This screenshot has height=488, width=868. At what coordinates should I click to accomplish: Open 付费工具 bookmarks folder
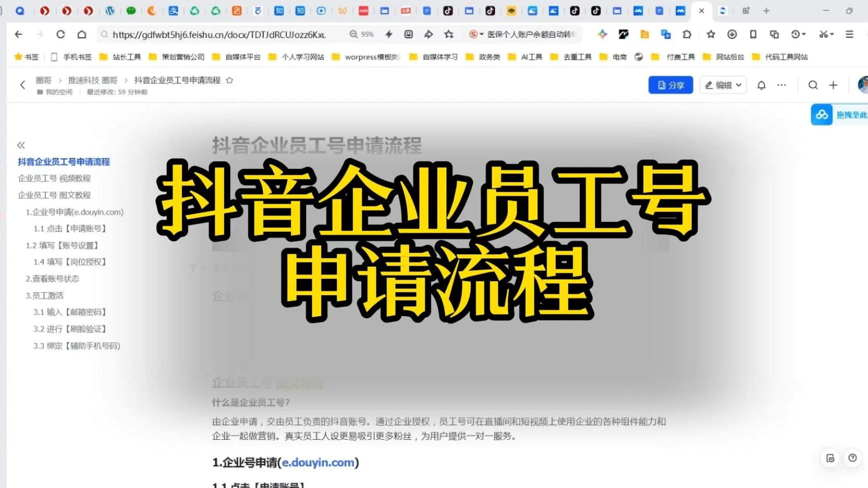click(x=674, y=57)
